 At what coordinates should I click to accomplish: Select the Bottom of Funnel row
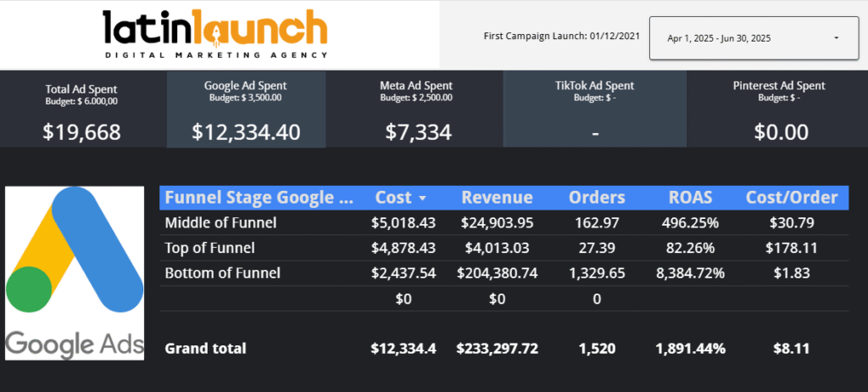pyautogui.click(x=222, y=273)
